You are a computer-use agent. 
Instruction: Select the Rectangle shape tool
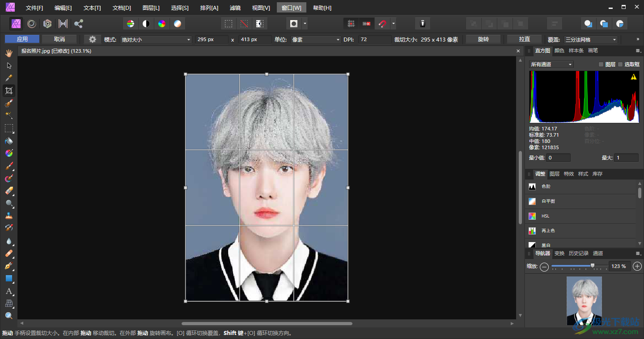[8, 278]
